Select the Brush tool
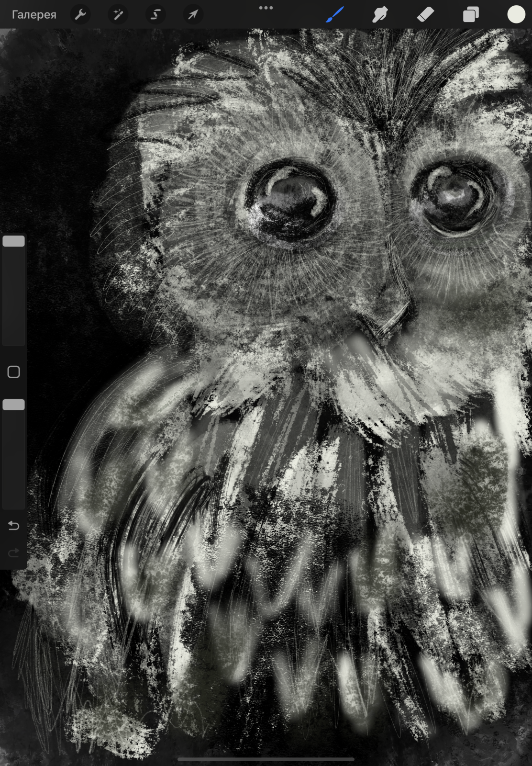Screen dimensions: 532x766 (335, 15)
